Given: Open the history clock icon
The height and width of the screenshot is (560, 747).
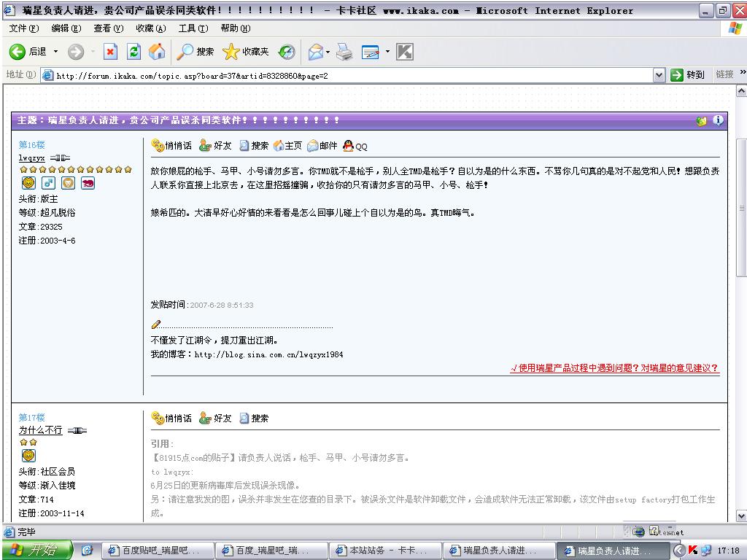Looking at the screenshot, I should point(287,52).
